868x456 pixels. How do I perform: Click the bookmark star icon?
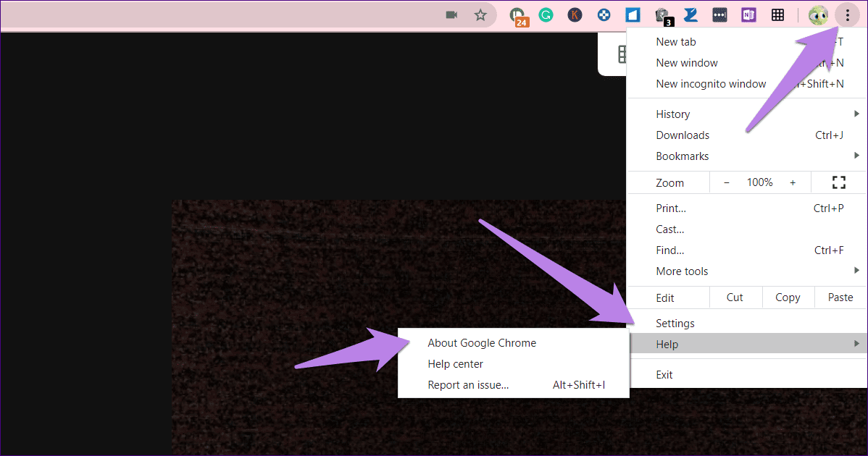480,15
